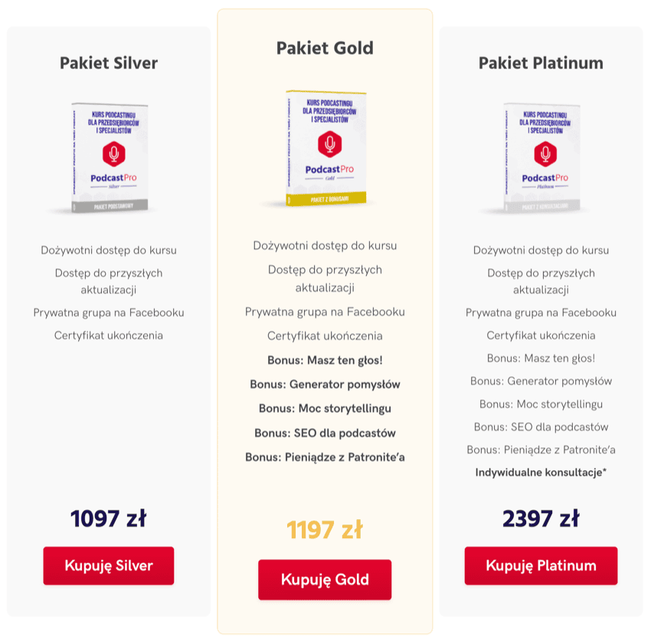Select the Platinum package product box image
This screenshot has height=644, width=651.
coord(541,158)
